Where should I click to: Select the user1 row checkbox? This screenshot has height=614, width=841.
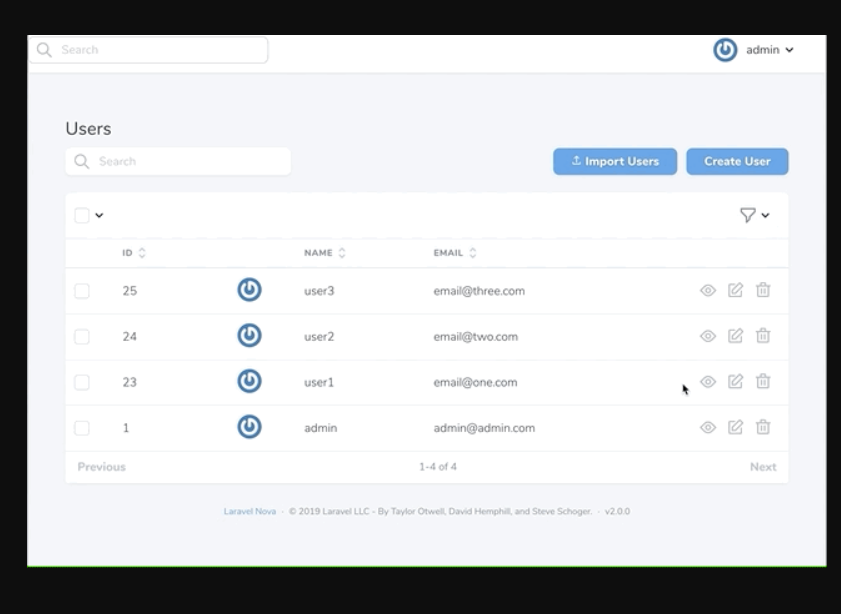pyautogui.click(x=82, y=382)
